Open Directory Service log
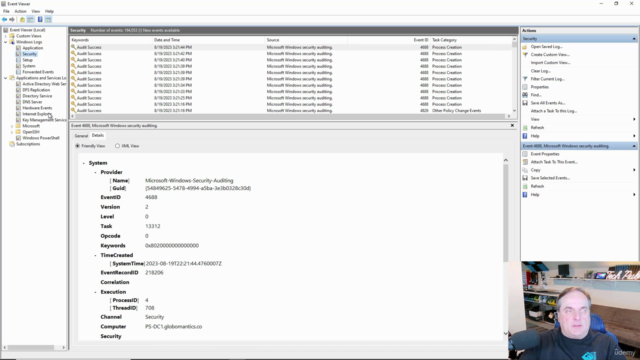Viewport: 640px width, 360px height. coord(37,96)
